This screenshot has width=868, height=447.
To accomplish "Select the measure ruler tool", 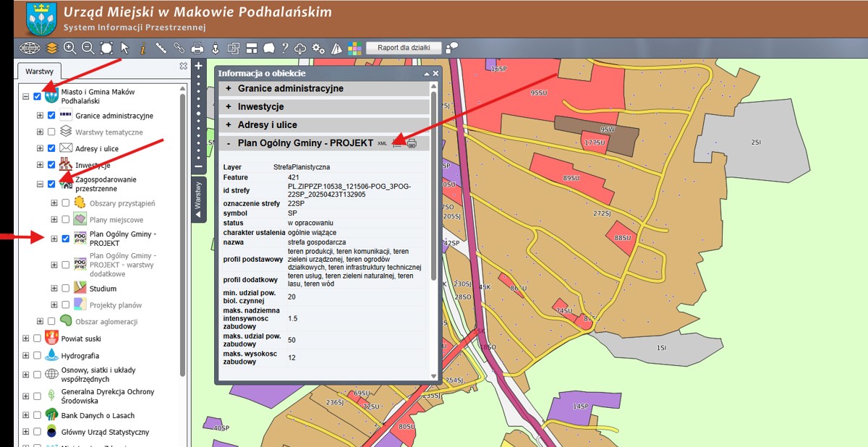I will [161, 48].
